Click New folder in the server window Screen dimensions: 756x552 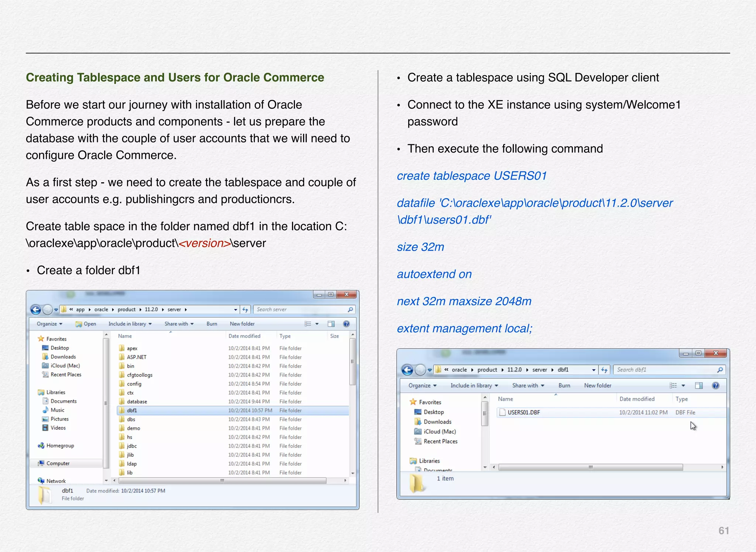coord(242,324)
